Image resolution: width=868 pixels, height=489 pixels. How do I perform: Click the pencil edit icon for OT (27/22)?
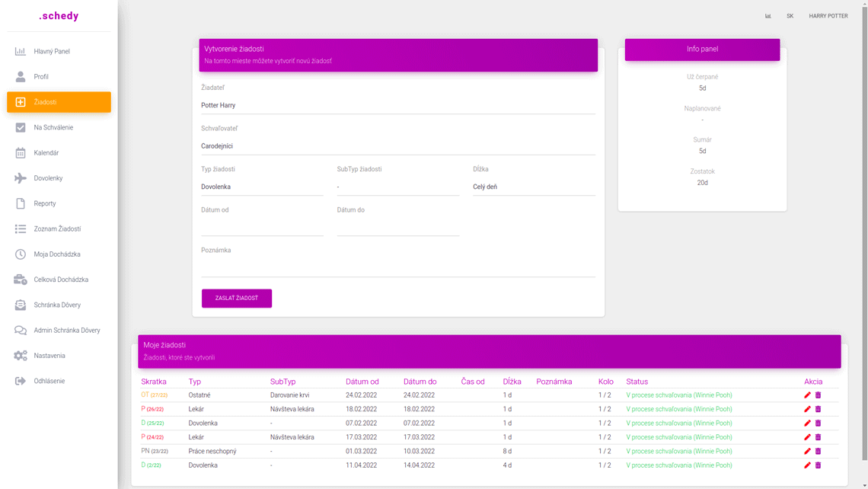pyautogui.click(x=807, y=395)
